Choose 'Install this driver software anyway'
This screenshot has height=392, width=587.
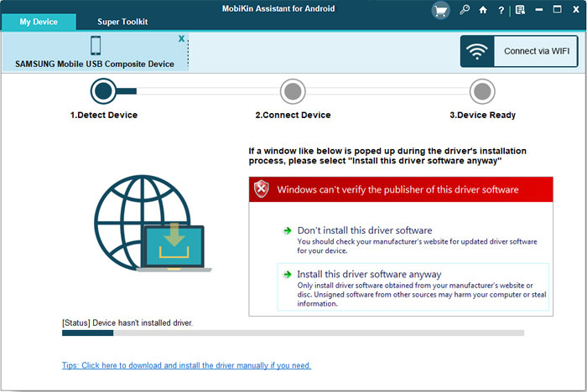[413, 287]
